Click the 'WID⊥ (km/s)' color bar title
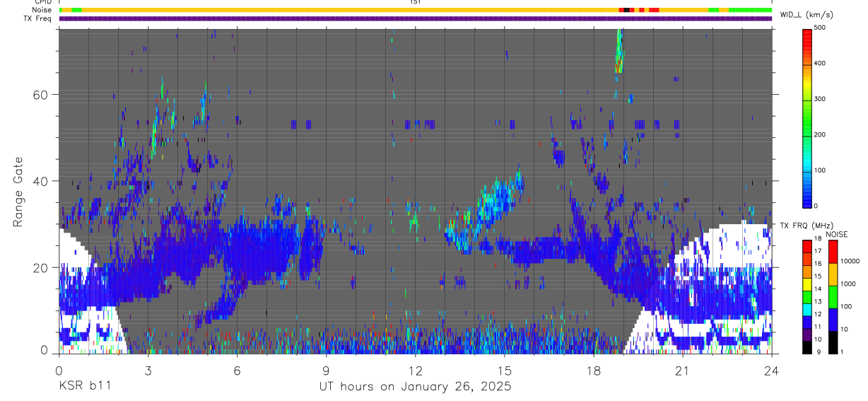This screenshot has height=401, width=868. click(x=807, y=15)
